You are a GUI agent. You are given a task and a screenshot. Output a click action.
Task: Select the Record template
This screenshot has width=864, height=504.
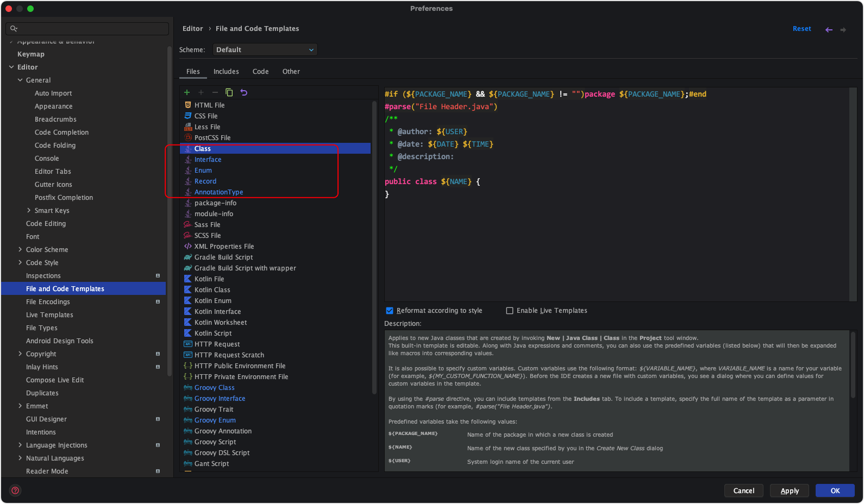click(x=205, y=181)
